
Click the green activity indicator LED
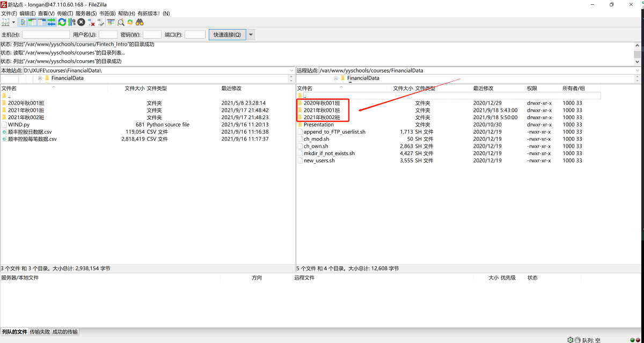632,340
